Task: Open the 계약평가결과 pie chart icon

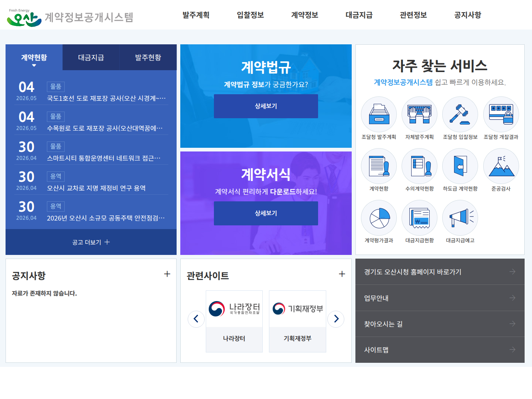Action: click(x=379, y=218)
